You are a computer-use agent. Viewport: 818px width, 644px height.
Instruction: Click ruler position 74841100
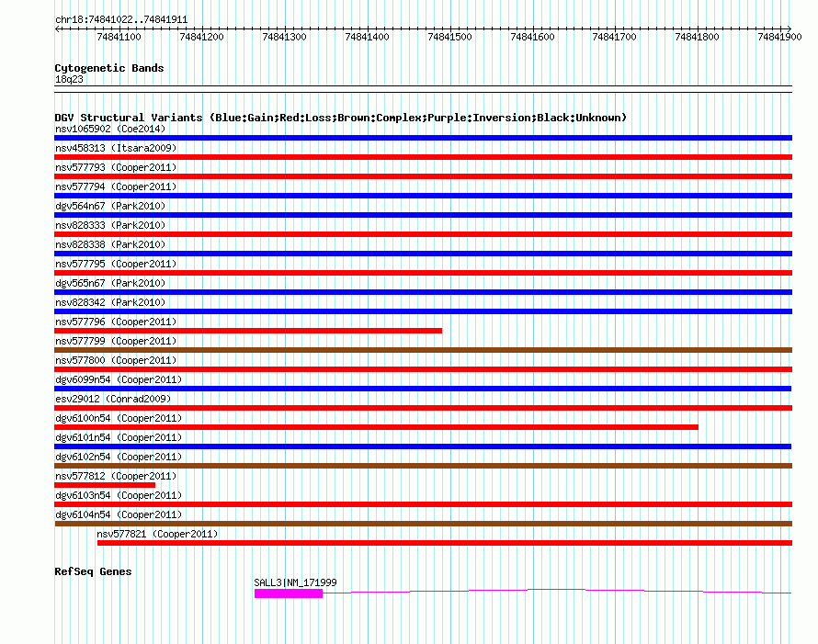click(119, 37)
